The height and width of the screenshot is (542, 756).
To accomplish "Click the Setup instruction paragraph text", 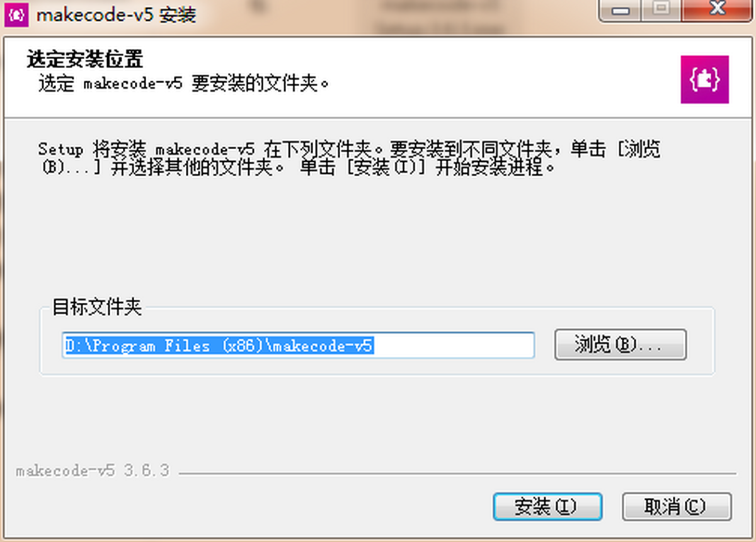I will (350, 159).
